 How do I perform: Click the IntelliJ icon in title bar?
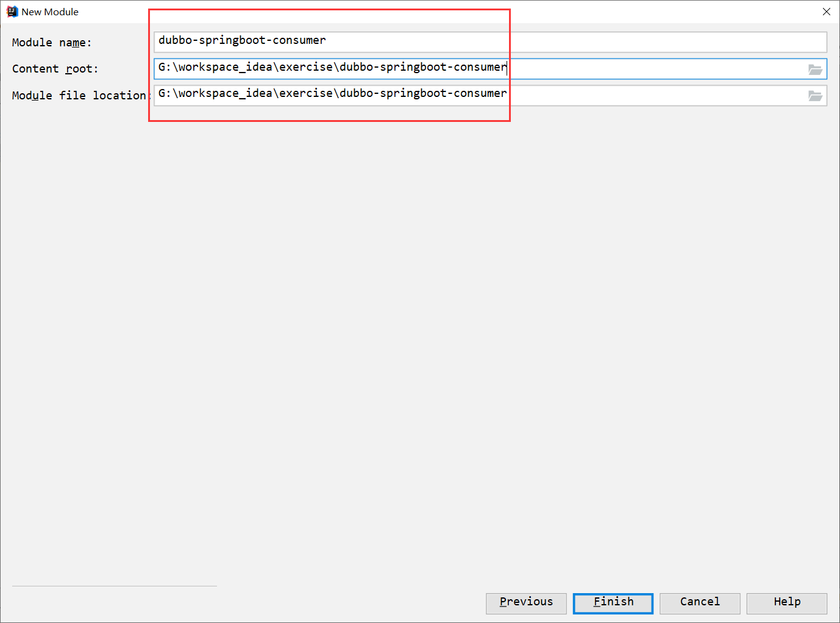coord(12,12)
